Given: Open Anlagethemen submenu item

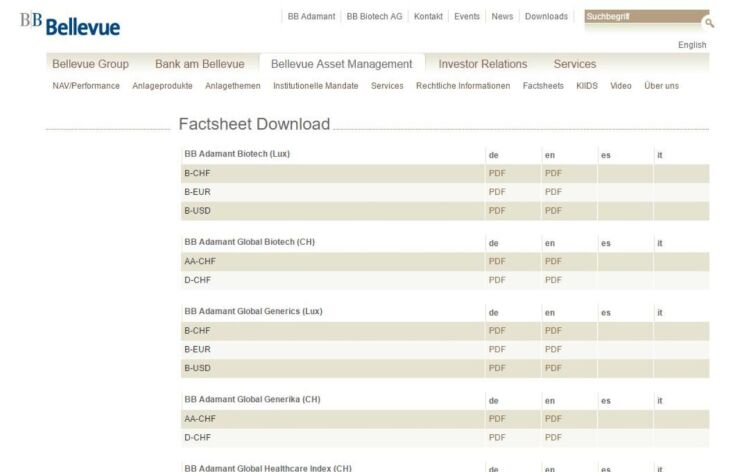Looking at the screenshot, I should click(x=232, y=86).
